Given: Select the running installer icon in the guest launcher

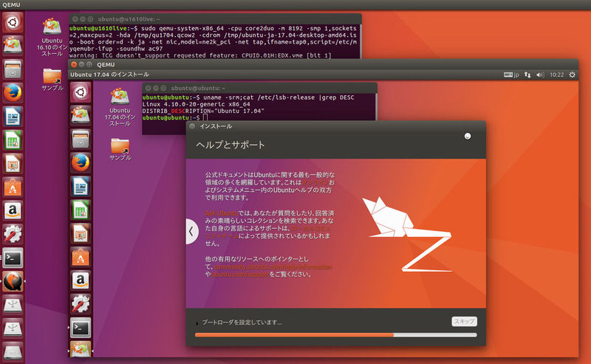Looking at the screenshot, I should (x=81, y=349).
